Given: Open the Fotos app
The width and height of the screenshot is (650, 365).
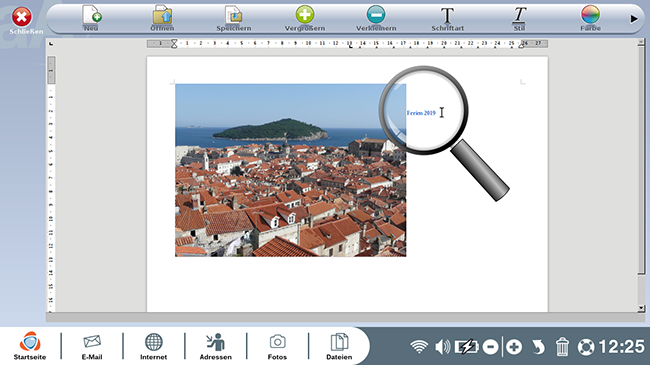Looking at the screenshot, I should [x=277, y=346].
